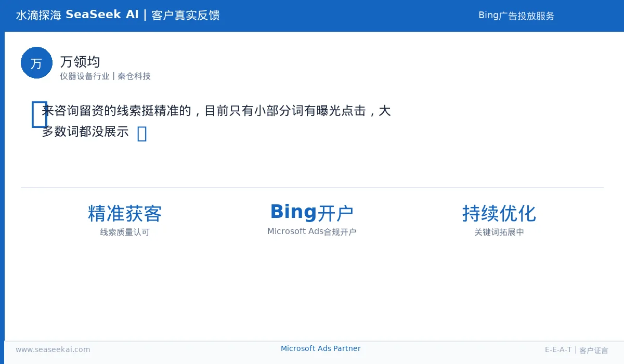The image size is (624, 364).
Task: Open the www.seaseekai.com link
Action: coord(53,349)
